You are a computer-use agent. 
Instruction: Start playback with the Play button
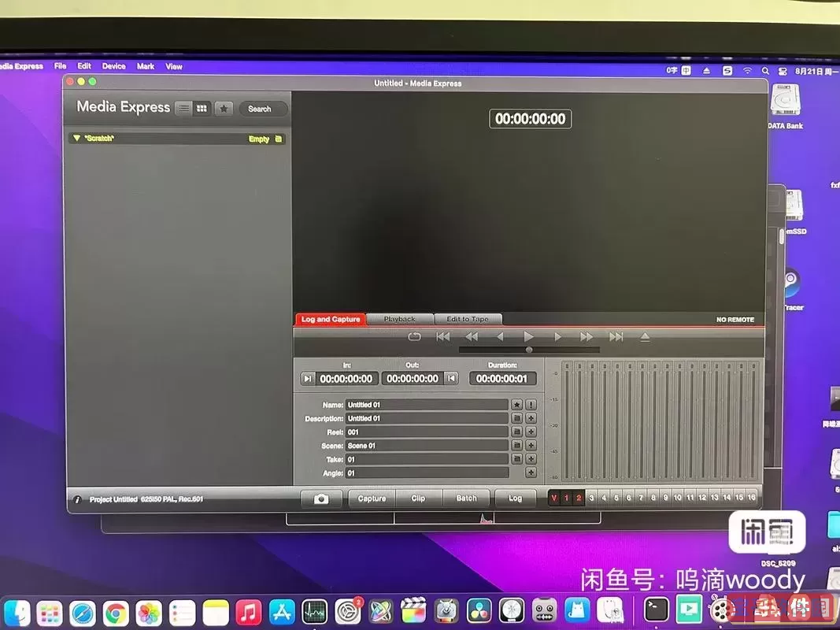point(528,336)
